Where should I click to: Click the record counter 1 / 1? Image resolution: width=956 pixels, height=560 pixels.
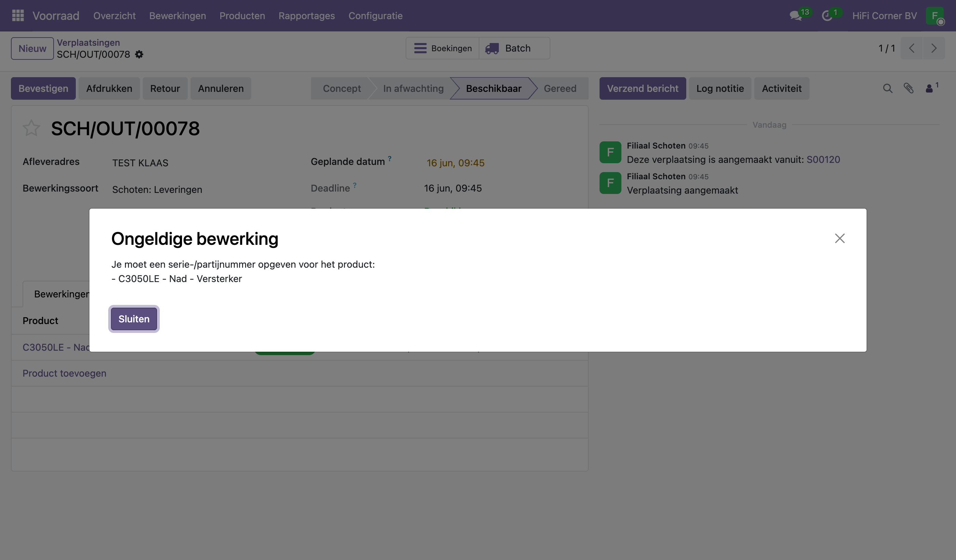click(x=887, y=48)
